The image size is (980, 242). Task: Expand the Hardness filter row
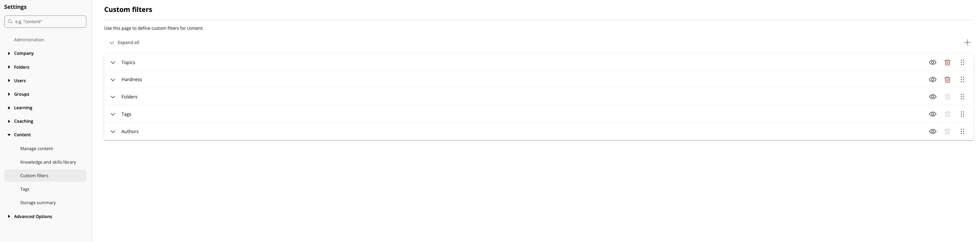click(113, 80)
